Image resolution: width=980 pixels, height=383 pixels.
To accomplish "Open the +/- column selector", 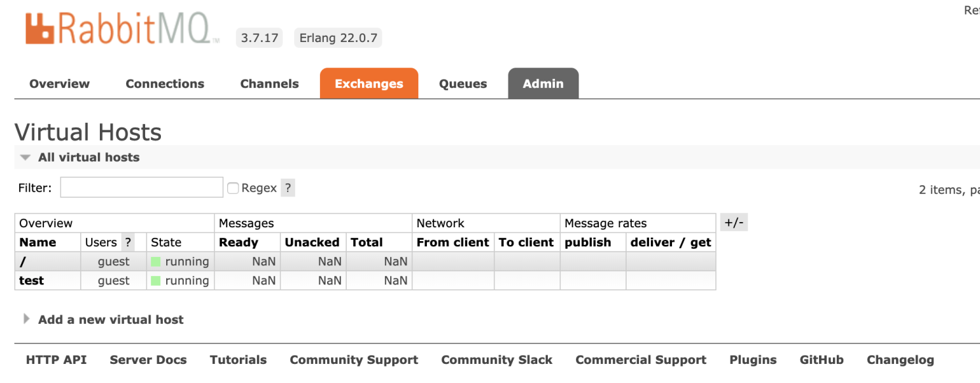I will pyautogui.click(x=734, y=223).
